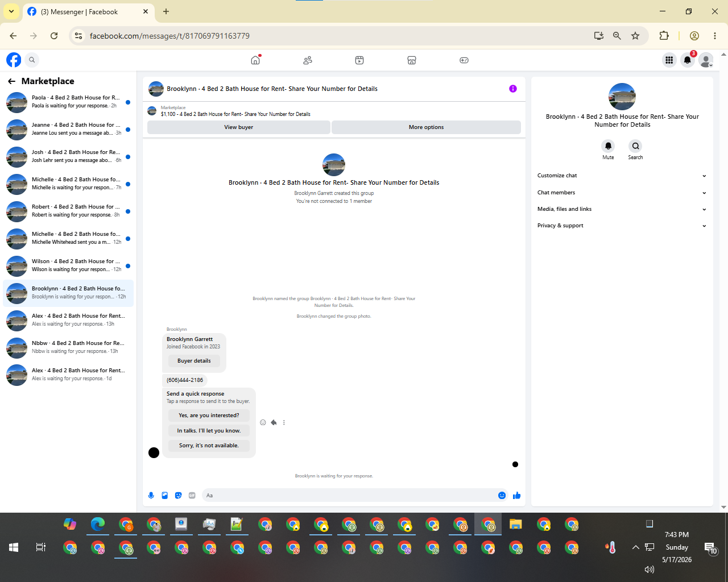Open the Chrome extensions puzzle icon
The width and height of the screenshot is (728, 582).
(x=664, y=36)
